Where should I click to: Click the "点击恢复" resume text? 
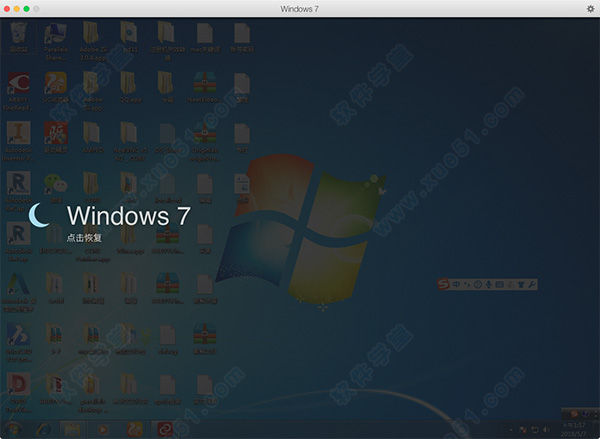point(84,238)
